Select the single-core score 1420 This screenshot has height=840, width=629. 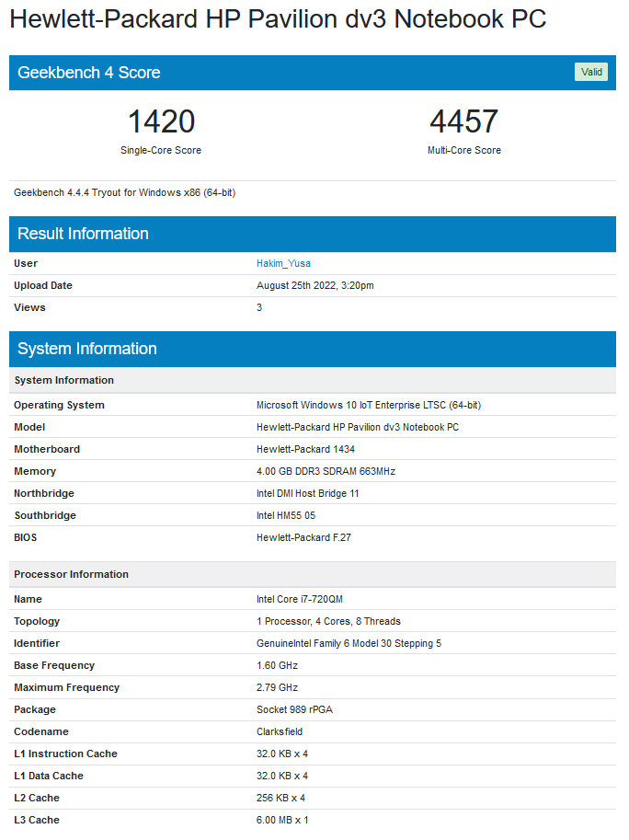pyautogui.click(x=161, y=121)
